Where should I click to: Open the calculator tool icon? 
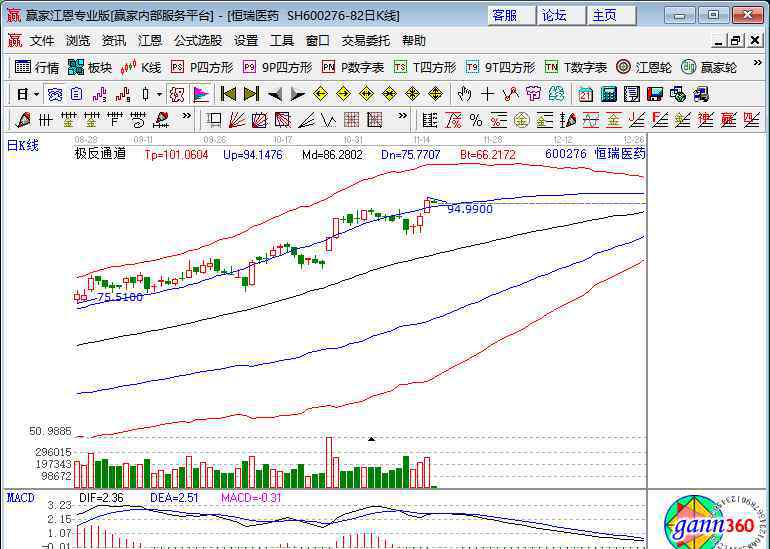pos(608,94)
